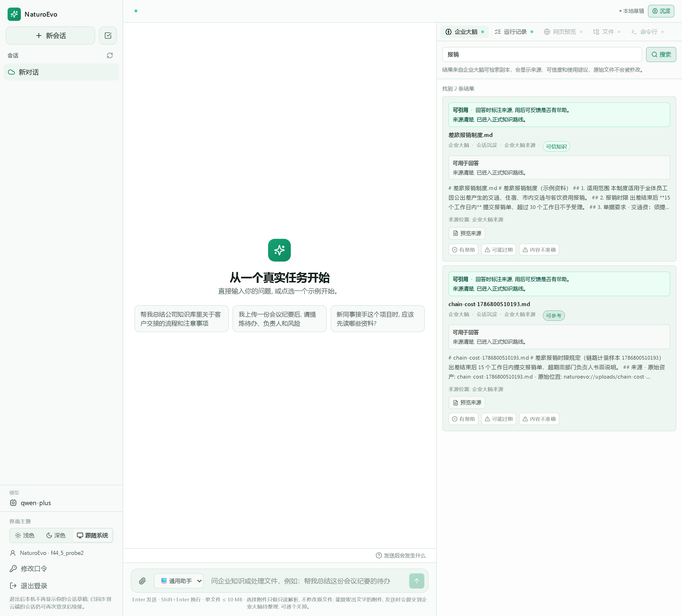Open the 差旅报销制度.md result title
The width and height of the screenshot is (682, 616).
(x=471, y=135)
